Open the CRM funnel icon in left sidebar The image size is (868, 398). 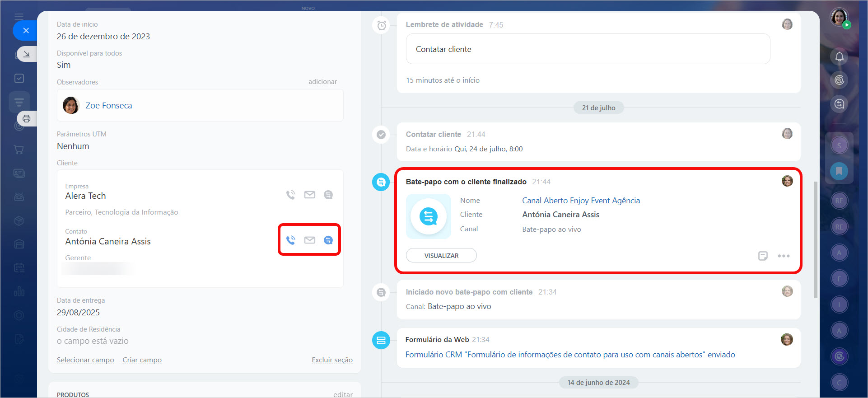point(19,102)
